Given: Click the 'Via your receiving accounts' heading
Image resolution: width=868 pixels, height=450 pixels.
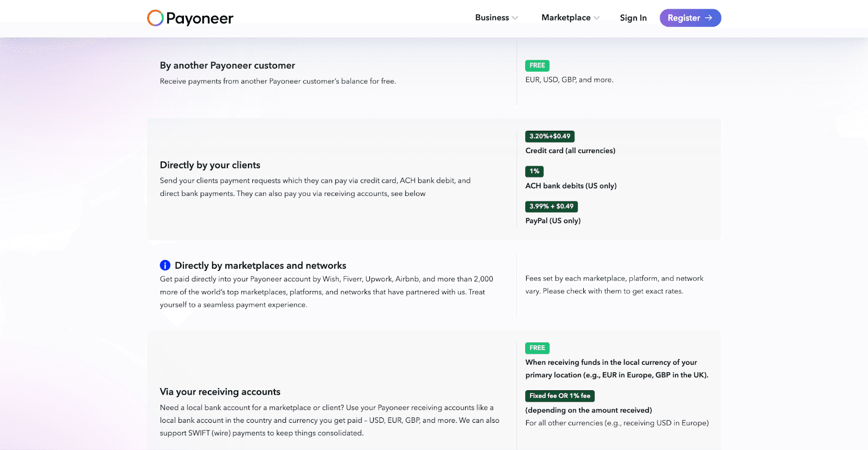Looking at the screenshot, I should point(220,392).
